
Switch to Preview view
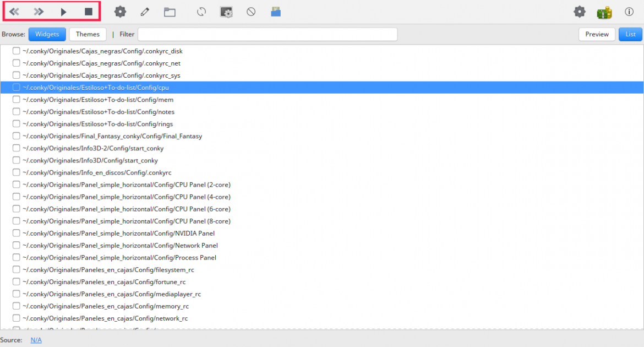coord(597,34)
